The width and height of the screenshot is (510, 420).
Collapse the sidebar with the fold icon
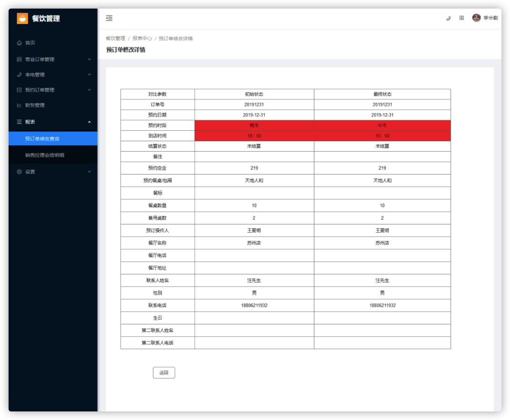click(110, 18)
